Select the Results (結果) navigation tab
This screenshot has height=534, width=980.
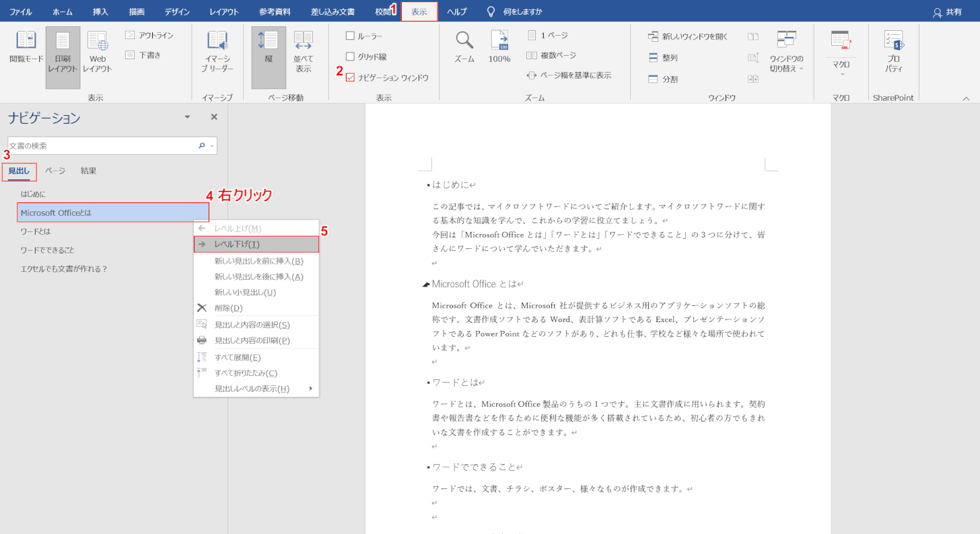point(89,171)
